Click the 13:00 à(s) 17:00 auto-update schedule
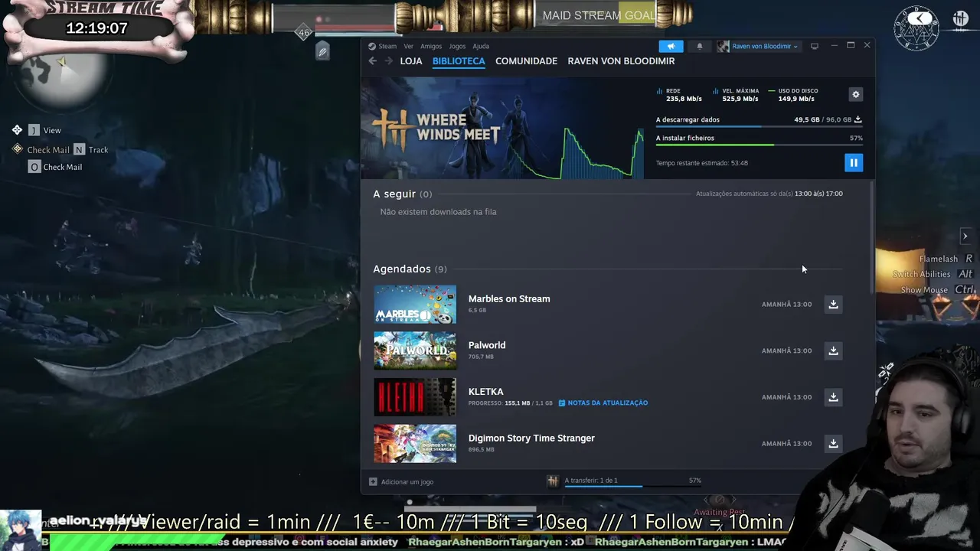Image resolution: width=980 pixels, height=551 pixels. 818,194
